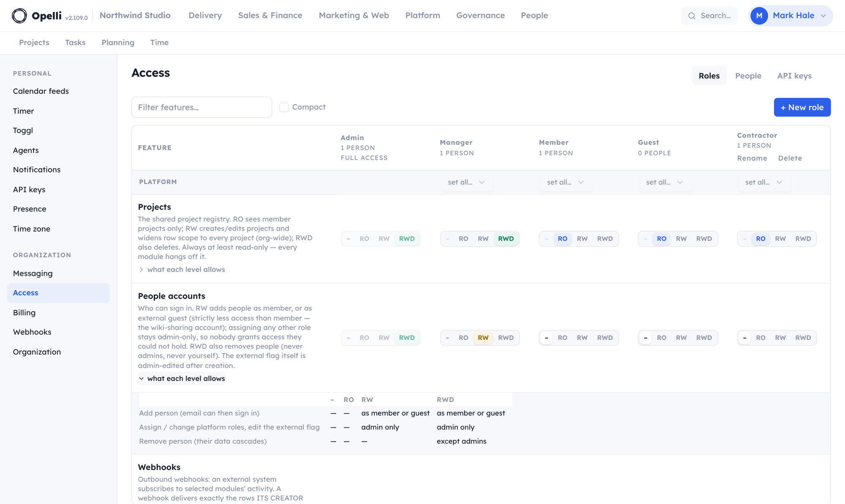The image size is (845, 504).
Task: Open the Marketing & Web menu
Action: 354,16
